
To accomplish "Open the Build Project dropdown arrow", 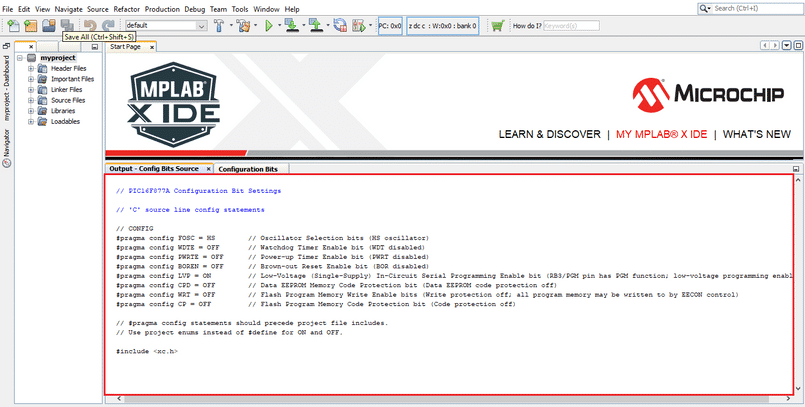I will pyautogui.click(x=231, y=26).
